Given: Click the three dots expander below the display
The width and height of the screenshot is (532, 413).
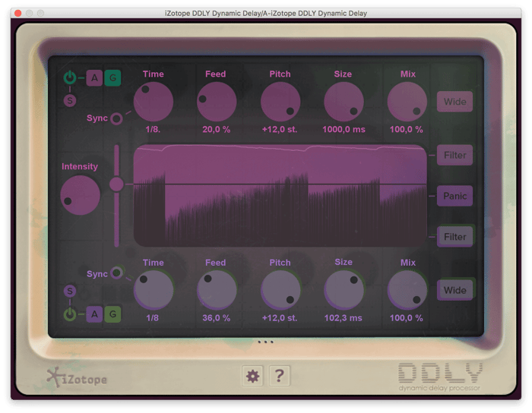Looking at the screenshot, I should [266, 342].
